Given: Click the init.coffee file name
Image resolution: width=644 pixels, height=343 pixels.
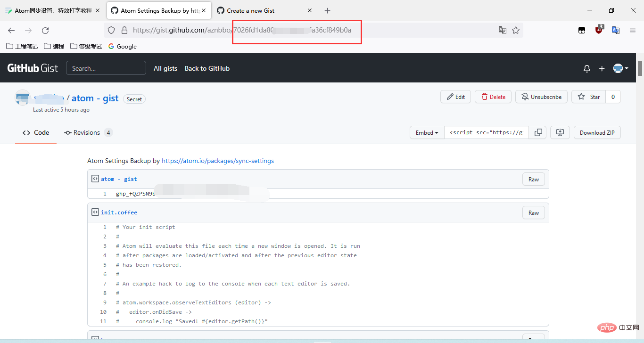Looking at the screenshot, I should pyautogui.click(x=119, y=212).
